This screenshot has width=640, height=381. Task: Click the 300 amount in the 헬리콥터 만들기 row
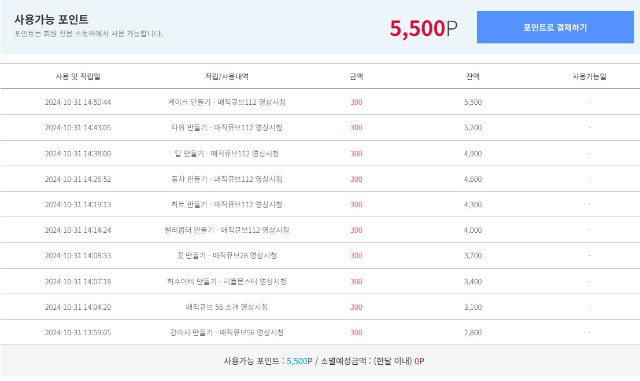[x=356, y=230]
